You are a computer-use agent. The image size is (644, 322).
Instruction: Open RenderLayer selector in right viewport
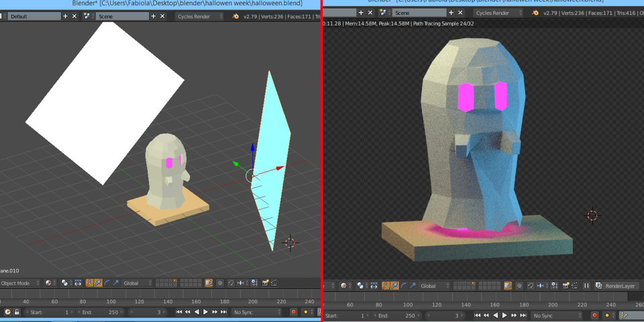point(617,286)
